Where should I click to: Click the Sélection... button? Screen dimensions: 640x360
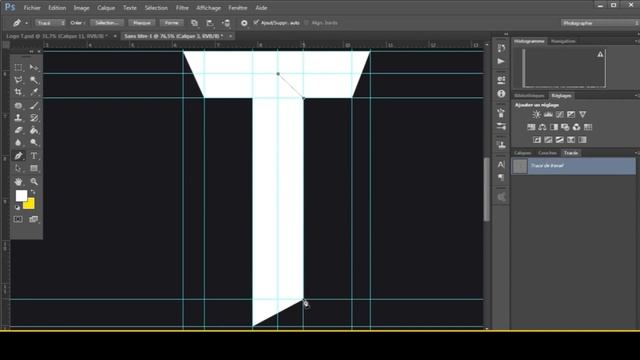pyautogui.click(x=107, y=23)
